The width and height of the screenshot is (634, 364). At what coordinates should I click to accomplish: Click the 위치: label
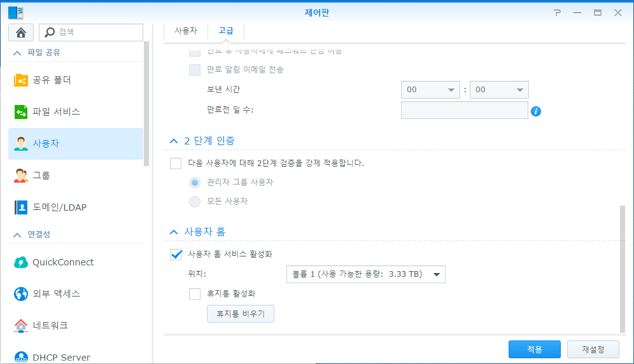pos(197,274)
